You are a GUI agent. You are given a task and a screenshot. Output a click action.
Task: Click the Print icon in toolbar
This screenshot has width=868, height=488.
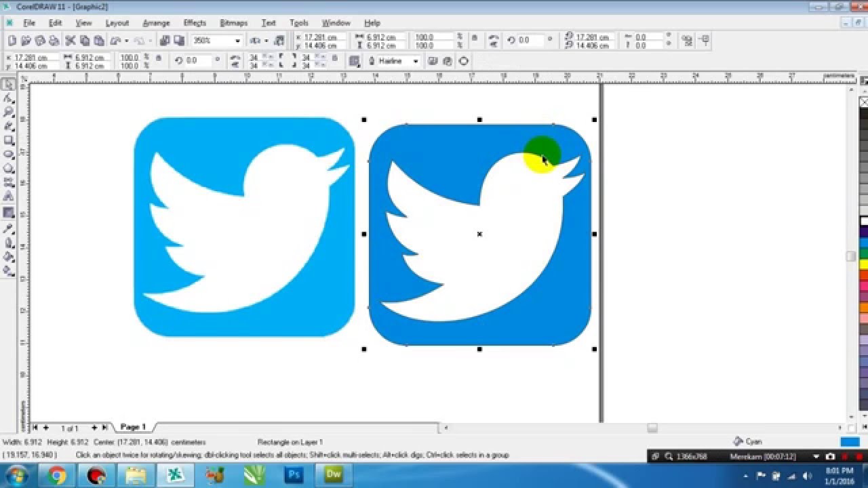pos(54,41)
